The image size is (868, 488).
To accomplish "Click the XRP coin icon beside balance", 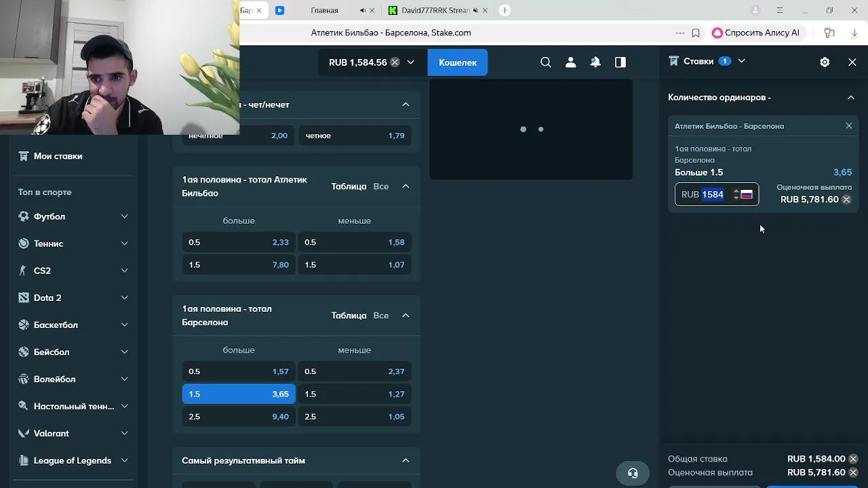I will click(395, 62).
